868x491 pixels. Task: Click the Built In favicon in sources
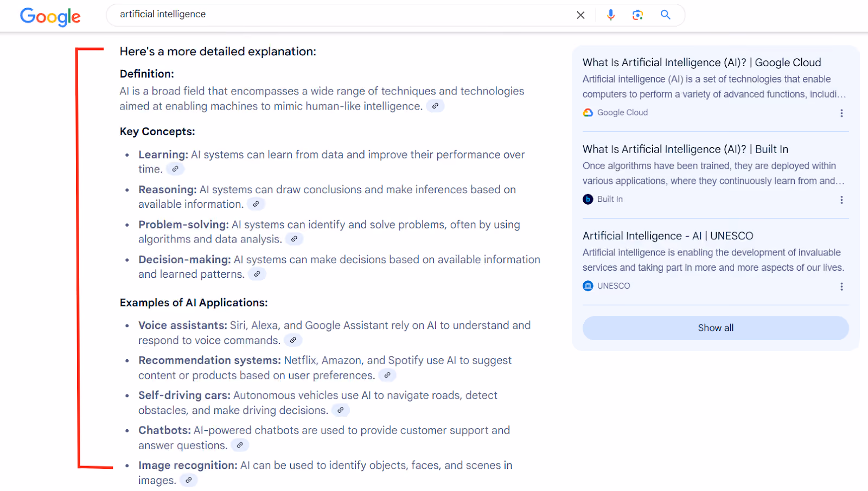[x=588, y=199]
